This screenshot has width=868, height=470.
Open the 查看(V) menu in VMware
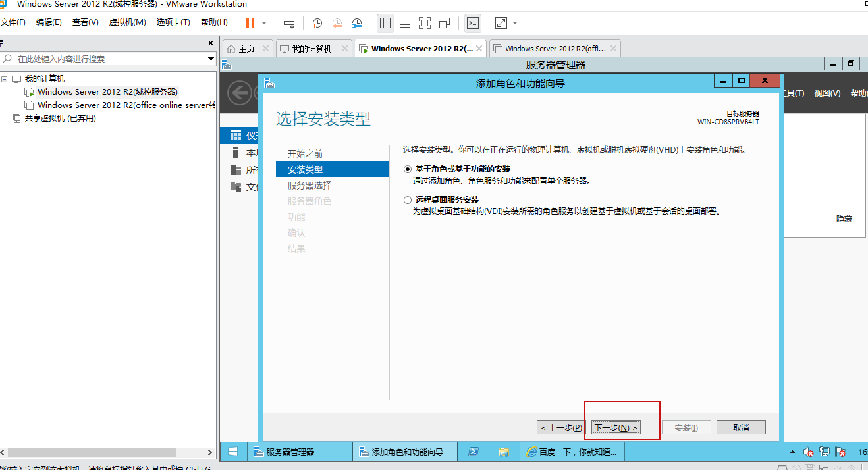point(85,22)
